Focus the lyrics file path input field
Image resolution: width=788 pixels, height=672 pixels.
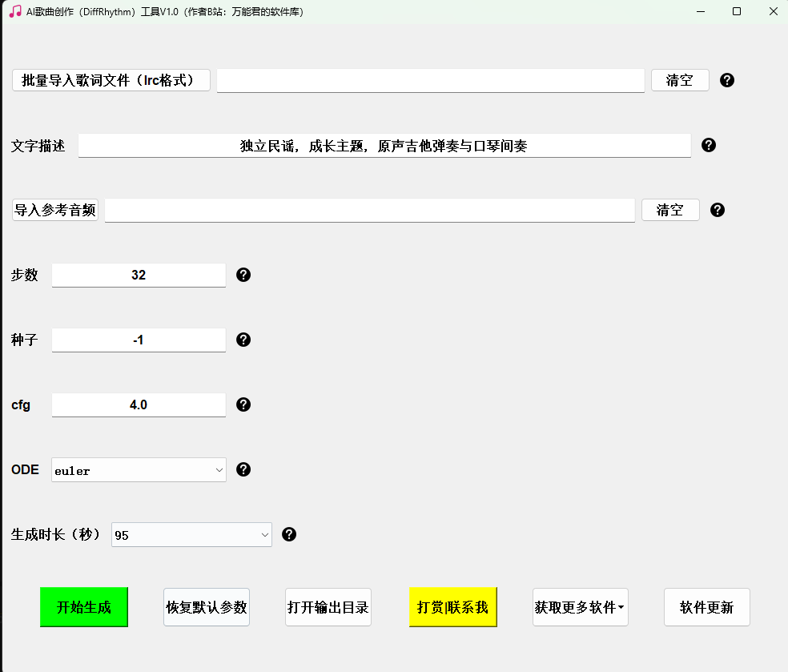click(x=431, y=80)
